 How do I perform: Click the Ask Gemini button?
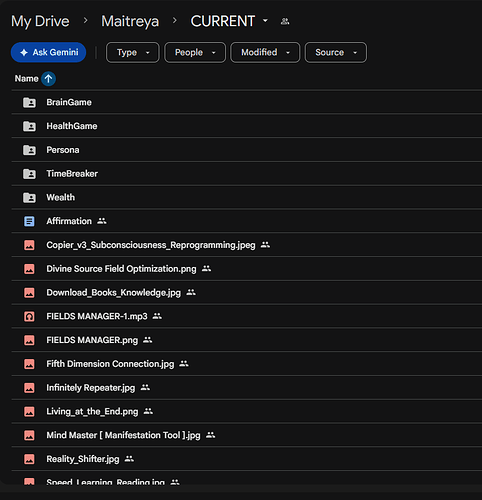pos(49,52)
